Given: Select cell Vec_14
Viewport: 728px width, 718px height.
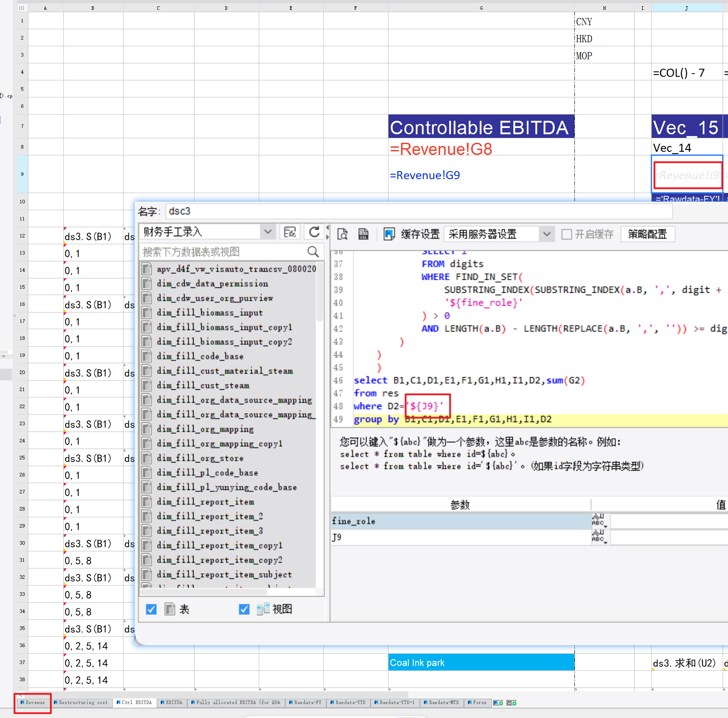Looking at the screenshot, I should (687, 147).
